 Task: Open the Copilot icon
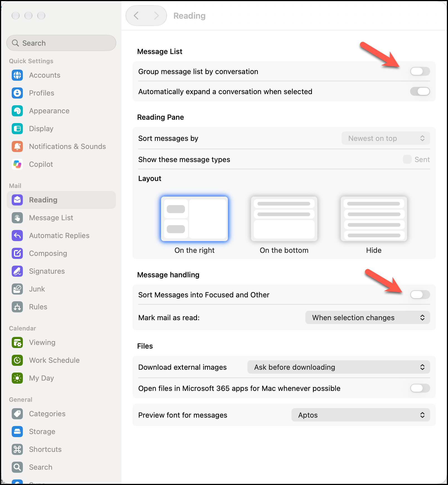tap(17, 164)
